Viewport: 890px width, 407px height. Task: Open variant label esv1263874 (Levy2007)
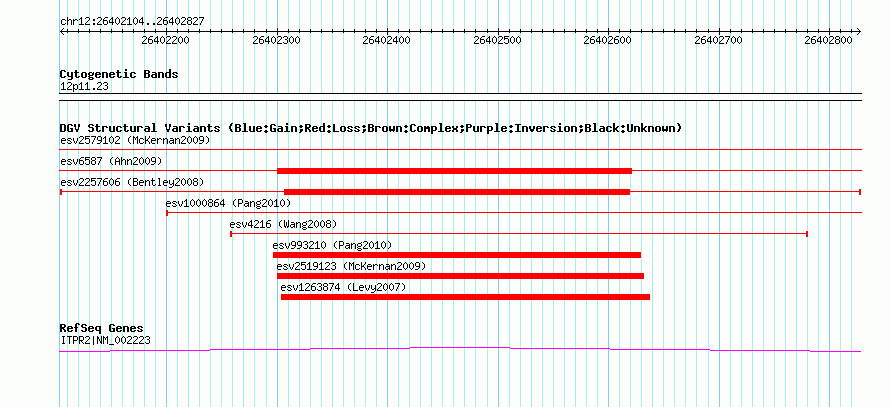tap(343, 287)
